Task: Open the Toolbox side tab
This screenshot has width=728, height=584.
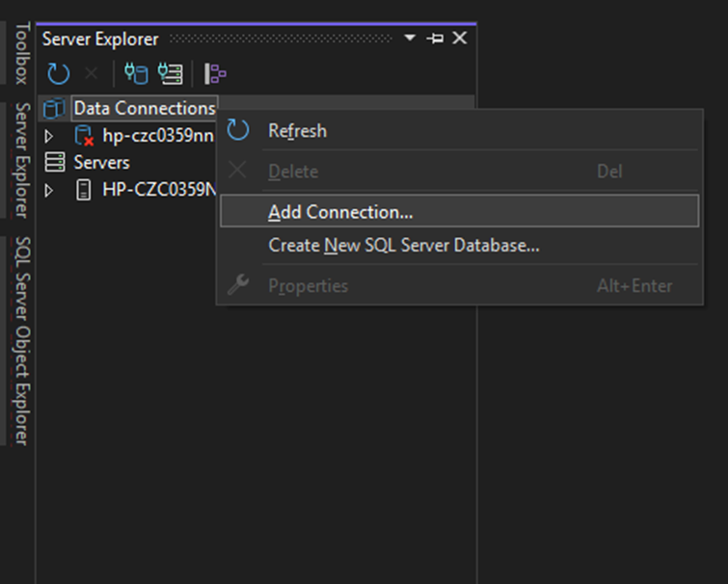Action: 21,55
